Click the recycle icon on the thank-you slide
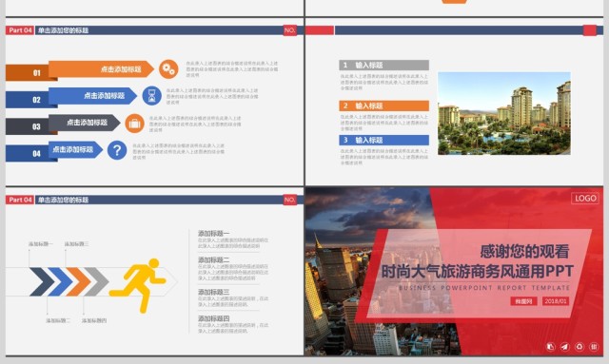Viewport: 609px width, 364px height. 580,347
